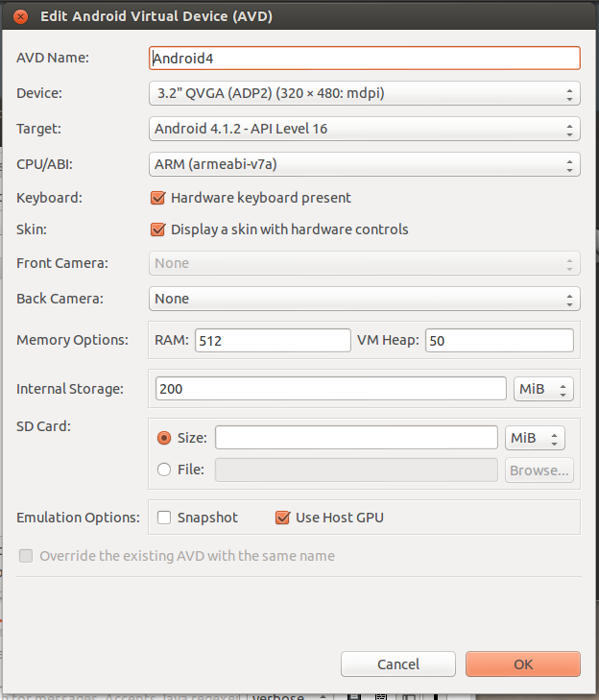
Task: Click the OK button
Action: (x=523, y=664)
